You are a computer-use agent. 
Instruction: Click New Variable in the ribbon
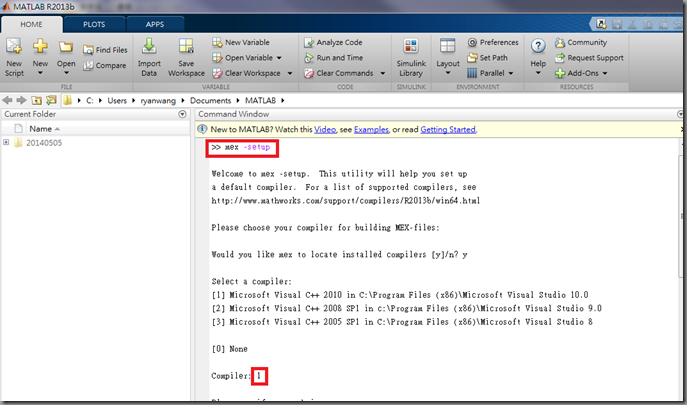(241, 43)
